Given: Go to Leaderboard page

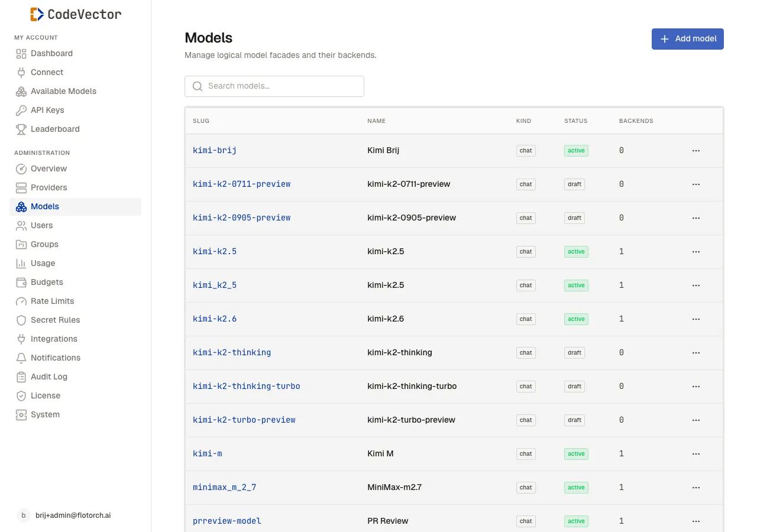Looking at the screenshot, I should 75,129.
